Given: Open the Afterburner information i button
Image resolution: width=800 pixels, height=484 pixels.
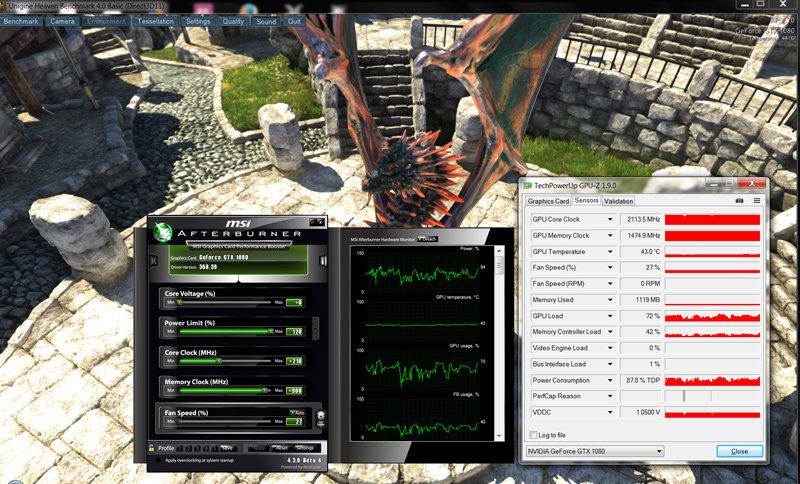Looking at the screenshot, I should 323,261.
